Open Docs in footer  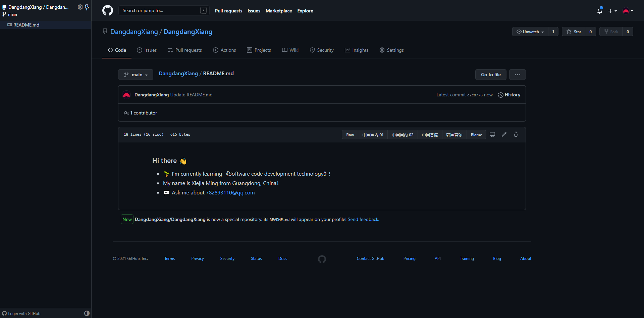[x=283, y=259]
